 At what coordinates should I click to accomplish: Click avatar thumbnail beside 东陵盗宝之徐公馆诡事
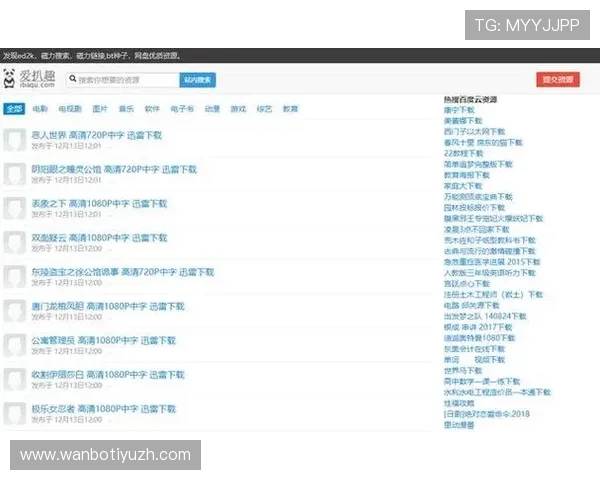pyautogui.click(x=15, y=276)
